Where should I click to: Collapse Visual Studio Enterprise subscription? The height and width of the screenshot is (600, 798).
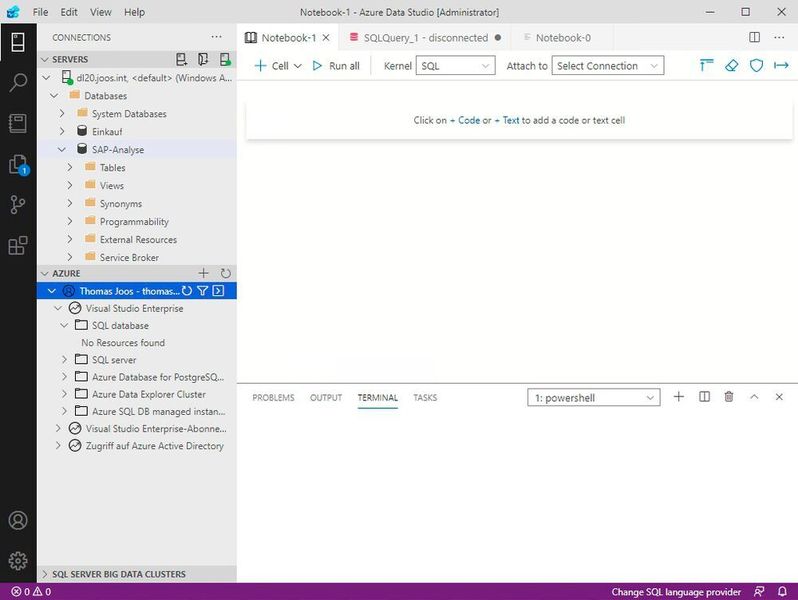(x=58, y=308)
